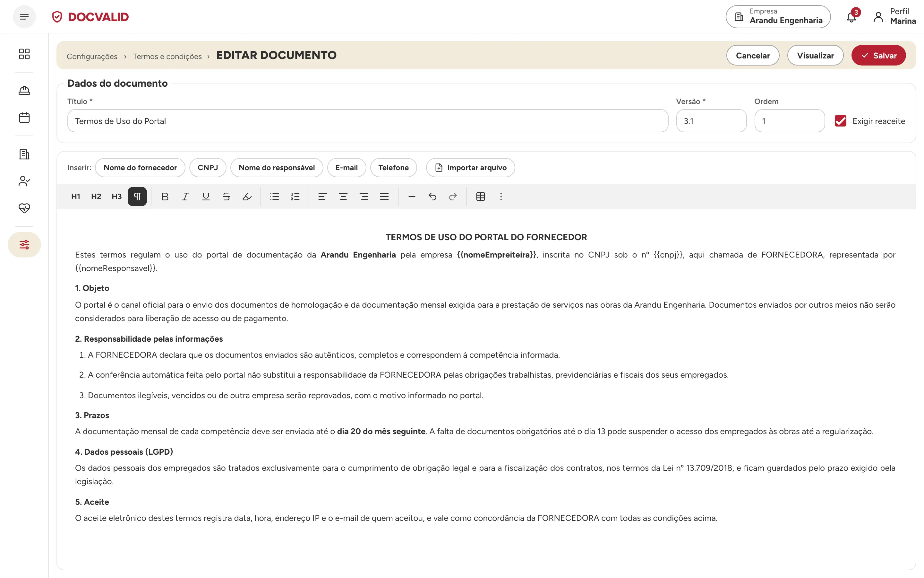Open the user check sidebar icon
This screenshot has width=924, height=578.
click(x=24, y=181)
